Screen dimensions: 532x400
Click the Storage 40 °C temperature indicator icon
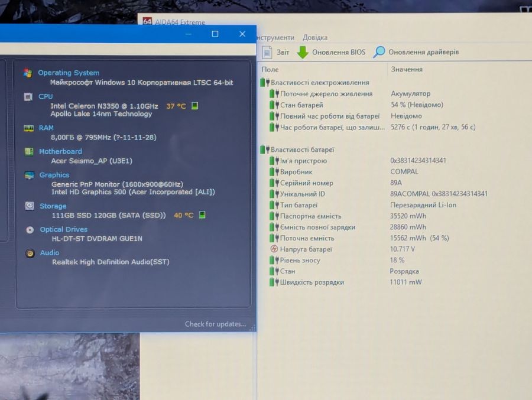[x=202, y=214]
